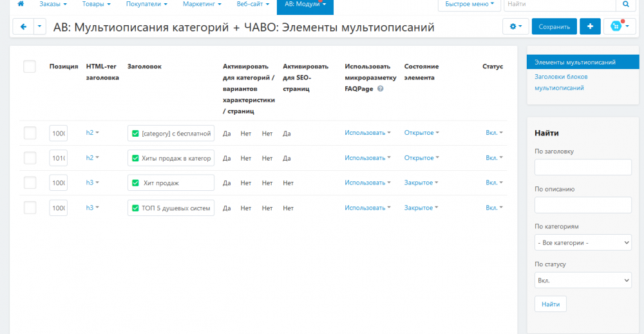Open the gear settings menu

click(515, 26)
